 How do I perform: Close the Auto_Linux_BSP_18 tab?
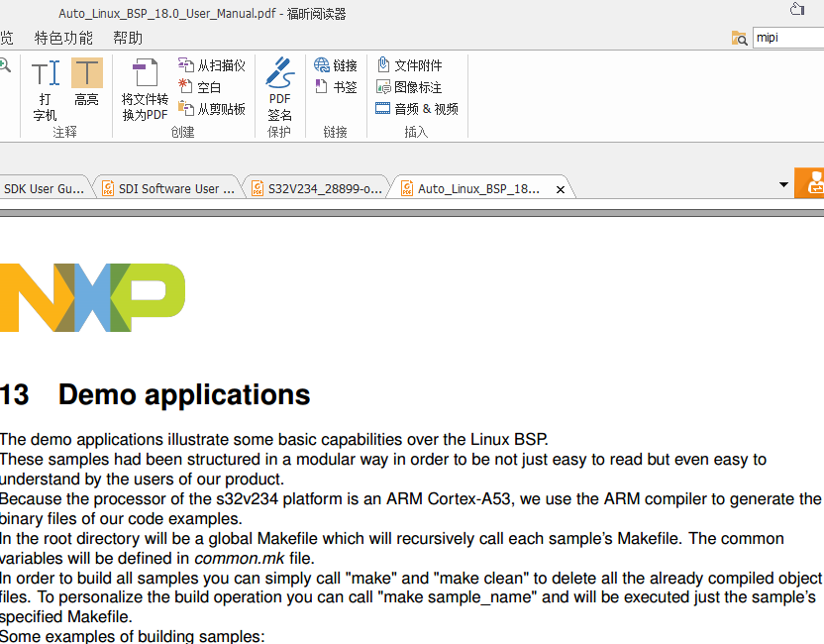click(x=561, y=190)
